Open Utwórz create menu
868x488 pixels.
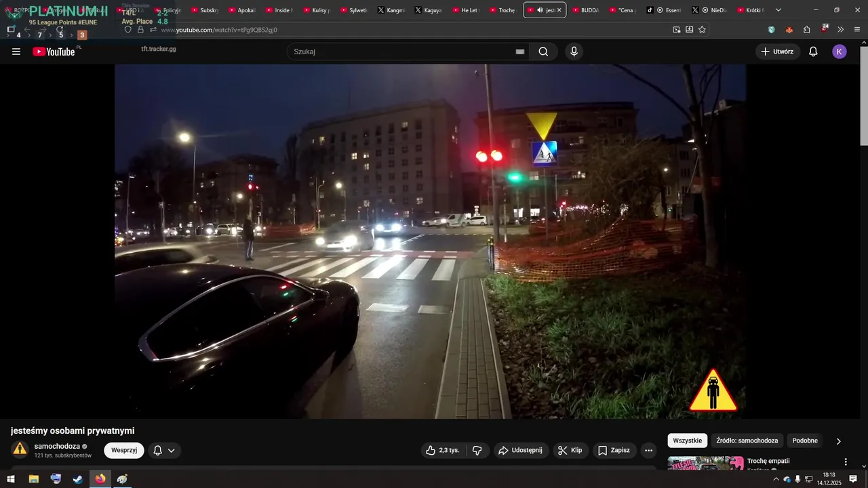pyautogui.click(x=778, y=52)
